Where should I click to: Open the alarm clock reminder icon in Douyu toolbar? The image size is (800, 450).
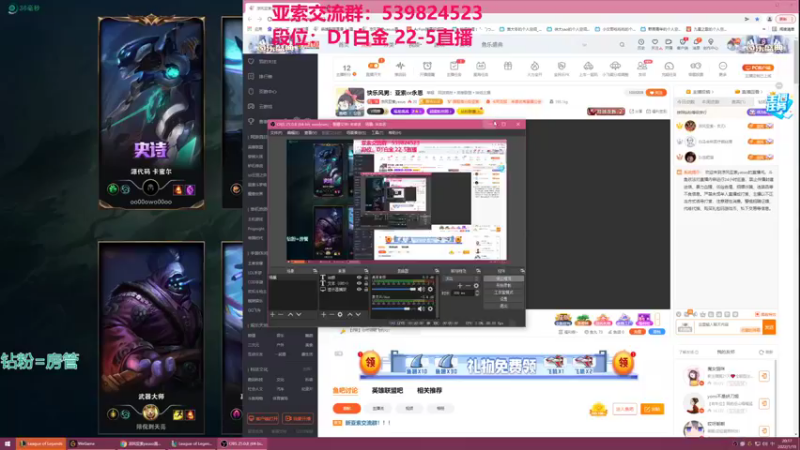(x=427, y=67)
